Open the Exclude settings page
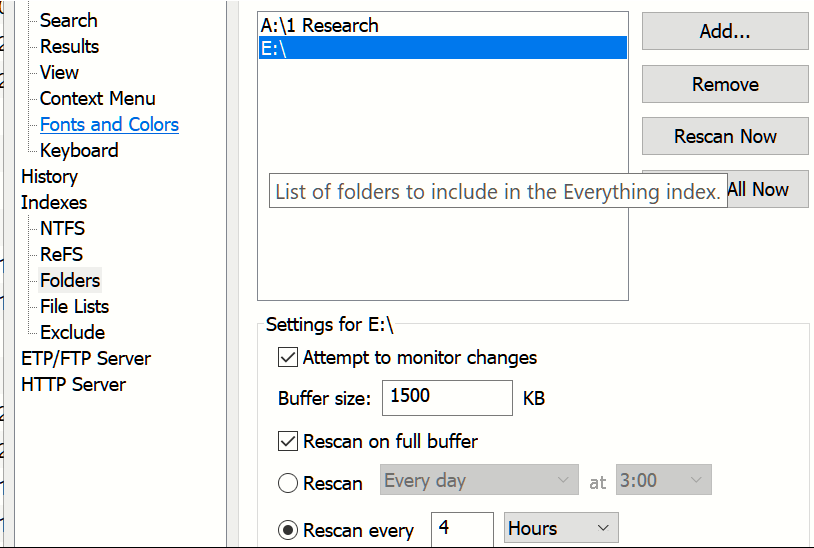Viewport: 814px width, 548px height. click(73, 332)
